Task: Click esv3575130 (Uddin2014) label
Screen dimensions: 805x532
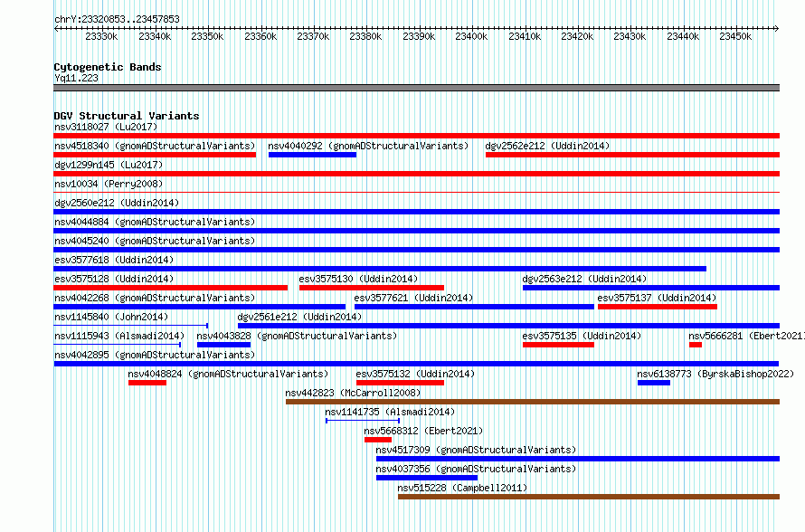Action: tap(358, 279)
